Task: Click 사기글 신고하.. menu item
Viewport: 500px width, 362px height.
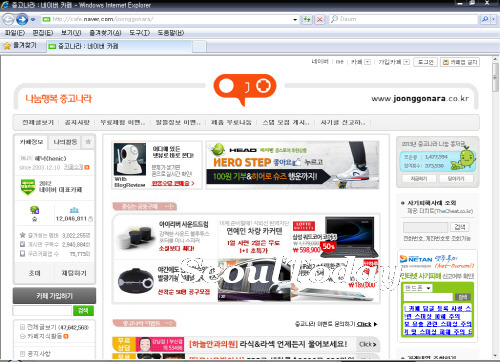Action: click(343, 122)
